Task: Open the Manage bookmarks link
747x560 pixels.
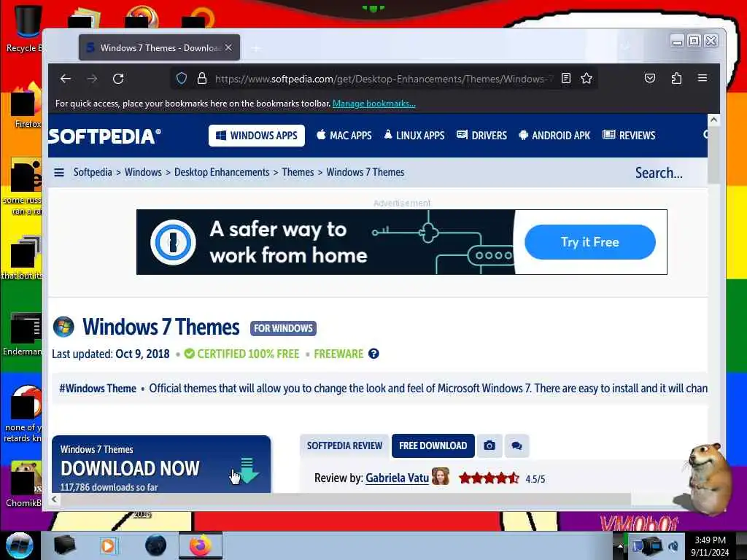Action: coord(374,104)
